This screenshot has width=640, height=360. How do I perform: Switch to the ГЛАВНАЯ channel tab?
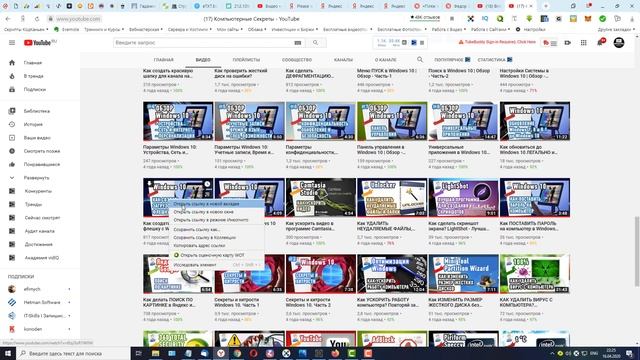(164, 60)
